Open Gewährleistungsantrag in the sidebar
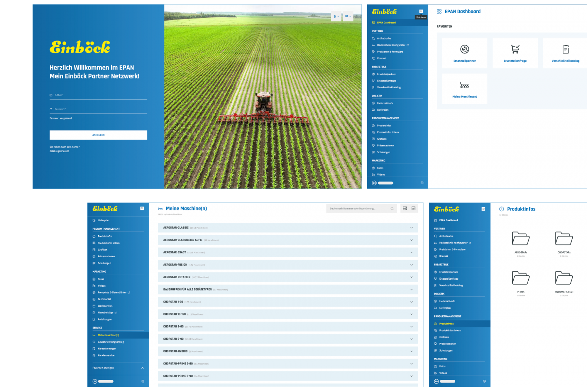Screen dimensions: 587x392 point(111,342)
